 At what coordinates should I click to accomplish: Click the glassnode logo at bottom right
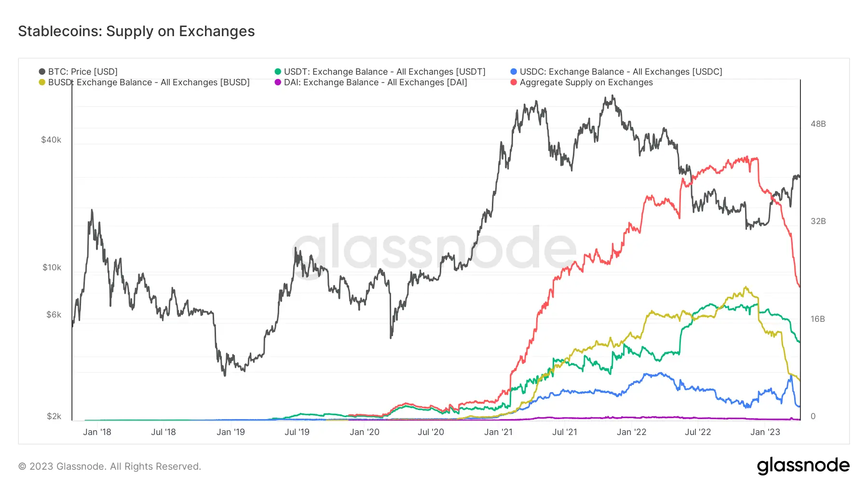pos(803,466)
